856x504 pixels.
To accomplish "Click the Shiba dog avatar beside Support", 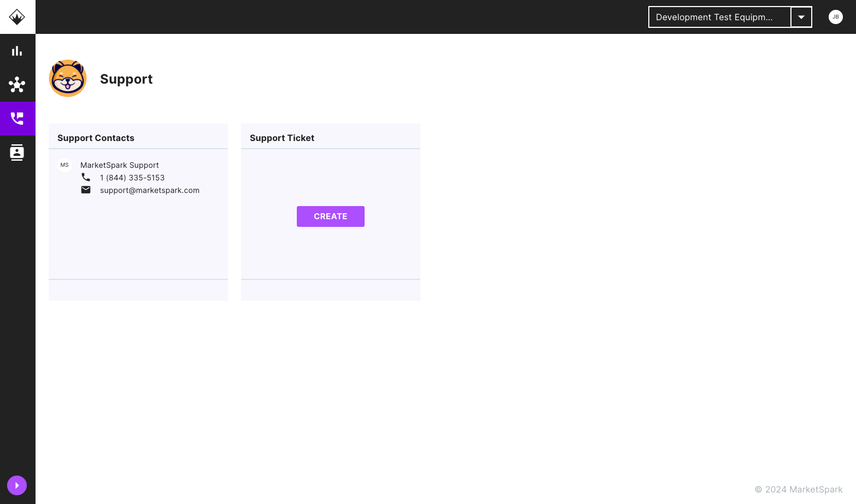I will (x=68, y=78).
